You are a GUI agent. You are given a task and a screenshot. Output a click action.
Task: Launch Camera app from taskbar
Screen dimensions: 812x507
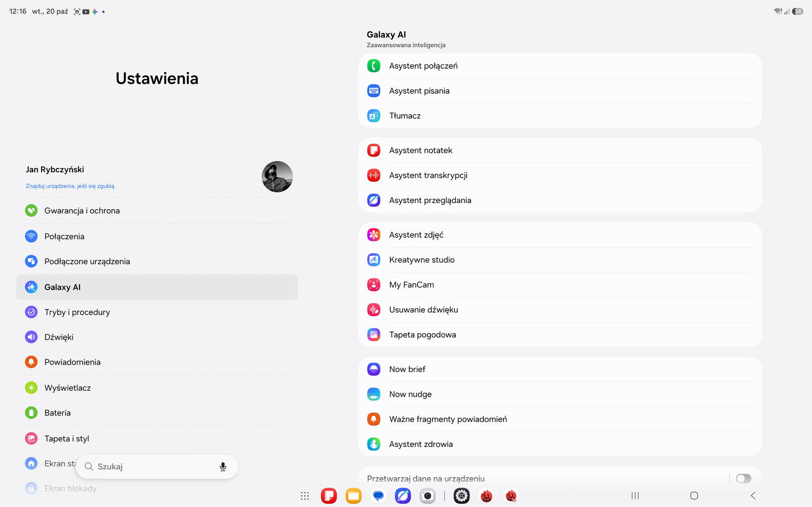coord(428,496)
